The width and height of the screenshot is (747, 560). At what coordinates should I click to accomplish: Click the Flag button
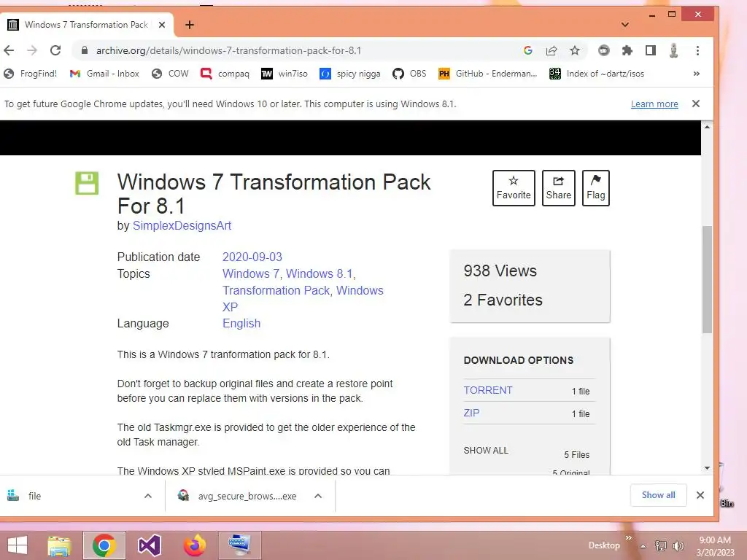(595, 188)
